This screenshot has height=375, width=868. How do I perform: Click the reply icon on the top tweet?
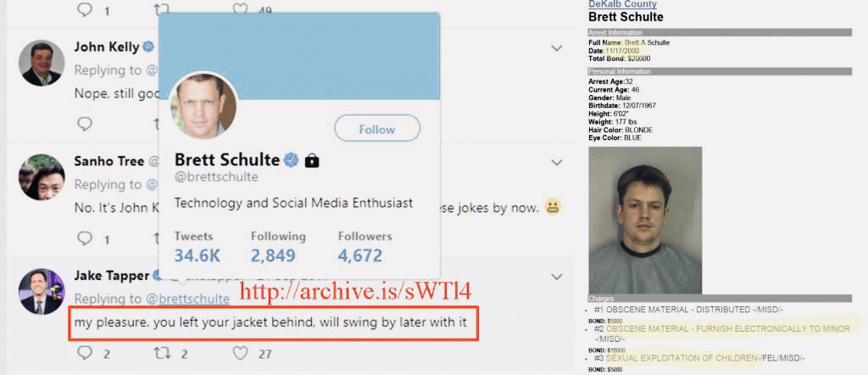(85, 8)
